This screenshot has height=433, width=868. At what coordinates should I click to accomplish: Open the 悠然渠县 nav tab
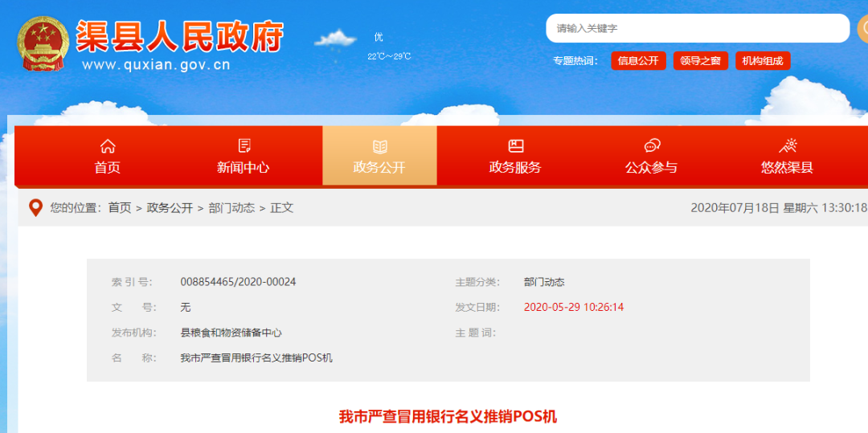[x=787, y=155]
